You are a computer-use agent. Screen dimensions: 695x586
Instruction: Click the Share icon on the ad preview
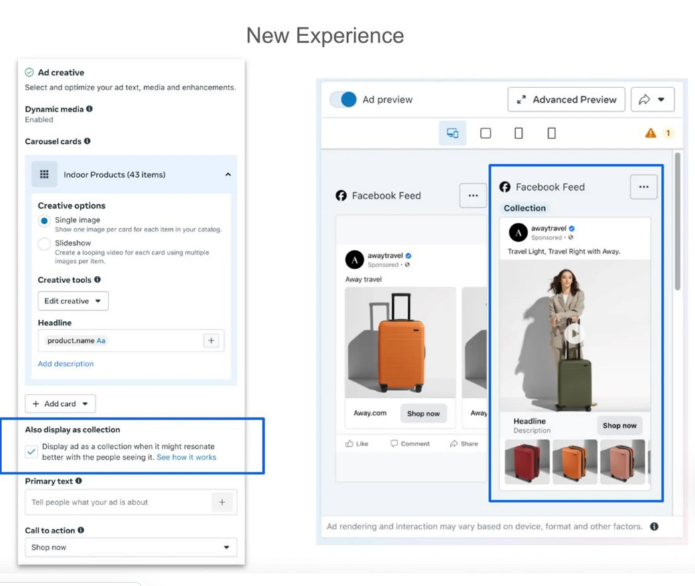(453, 443)
